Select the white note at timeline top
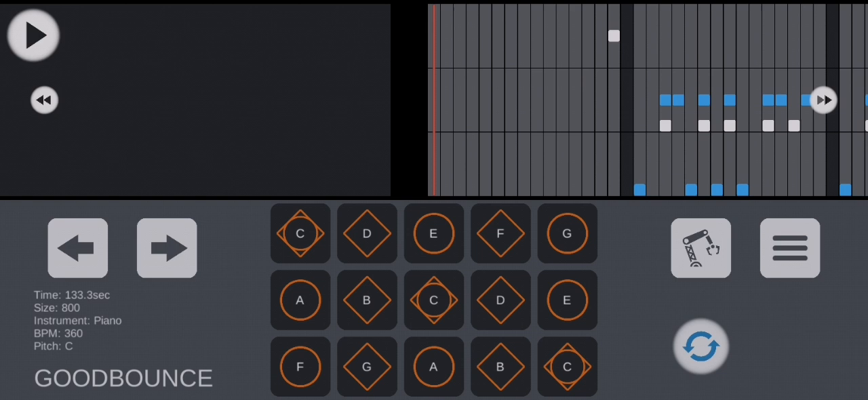Image resolution: width=868 pixels, height=400 pixels. 614,36
